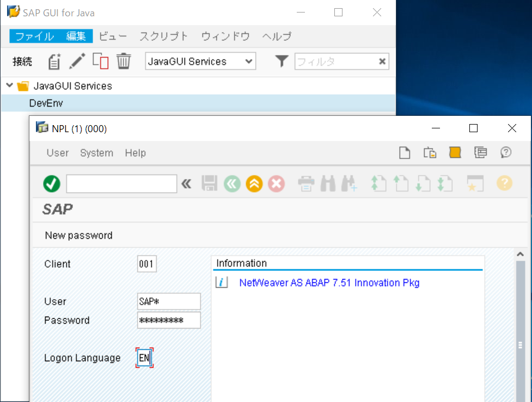Screen dimensions: 532x402
Task: Click the 接続 connect button
Action: point(22,61)
